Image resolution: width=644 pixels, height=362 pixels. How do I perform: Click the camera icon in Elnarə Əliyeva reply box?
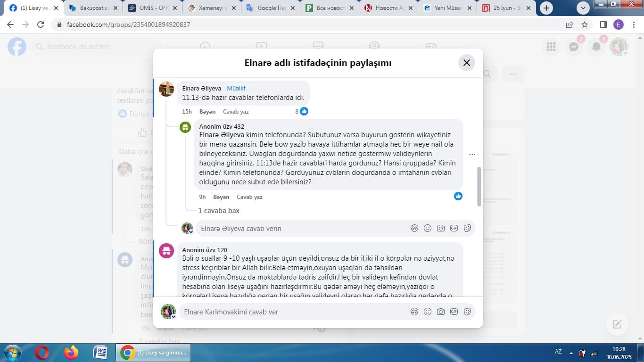coord(441,228)
